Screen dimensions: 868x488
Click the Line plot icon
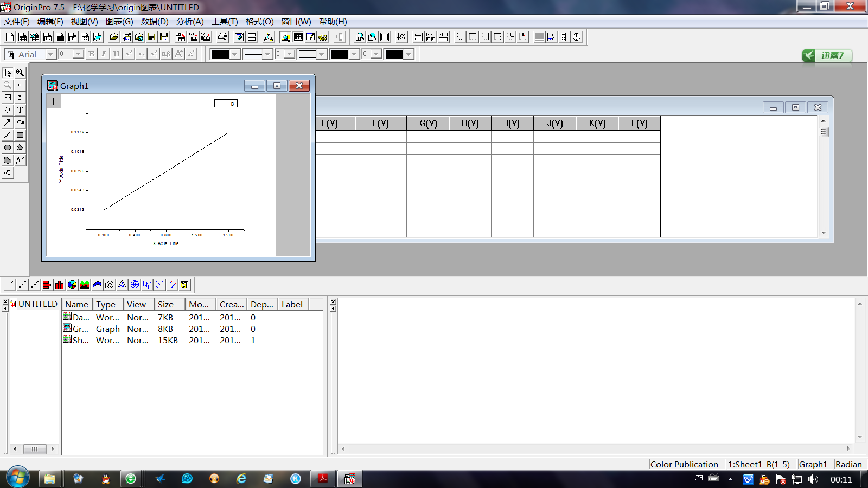coord(10,285)
